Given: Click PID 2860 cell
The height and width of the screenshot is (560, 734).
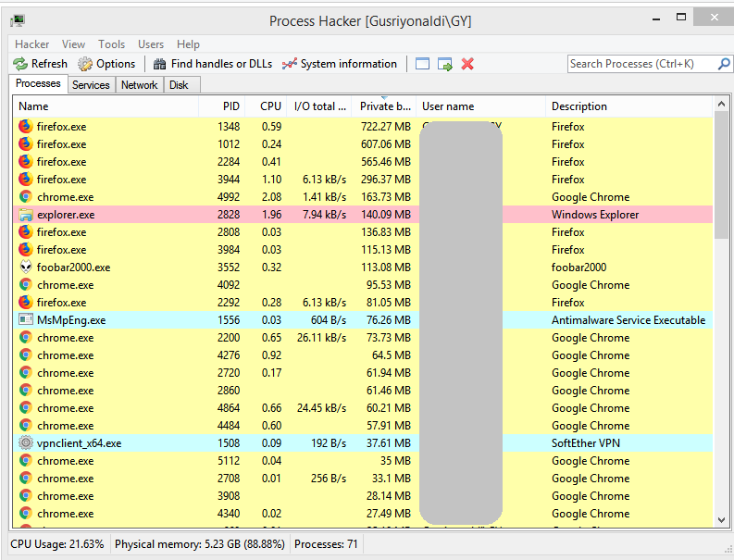Looking at the screenshot, I should pos(229,391).
